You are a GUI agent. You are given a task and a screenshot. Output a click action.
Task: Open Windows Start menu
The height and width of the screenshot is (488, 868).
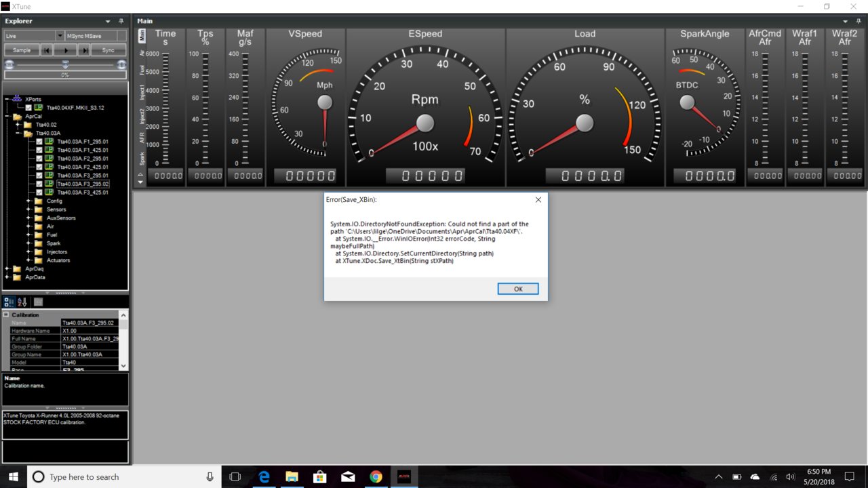coord(14,476)
